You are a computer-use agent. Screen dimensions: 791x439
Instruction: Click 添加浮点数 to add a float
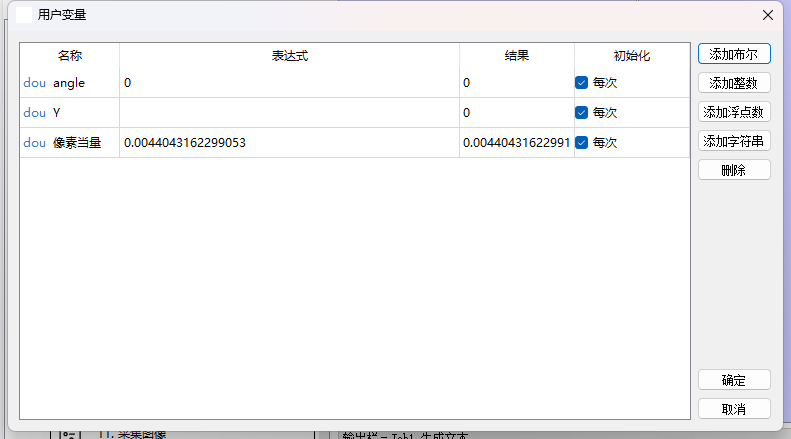(734, 112)
